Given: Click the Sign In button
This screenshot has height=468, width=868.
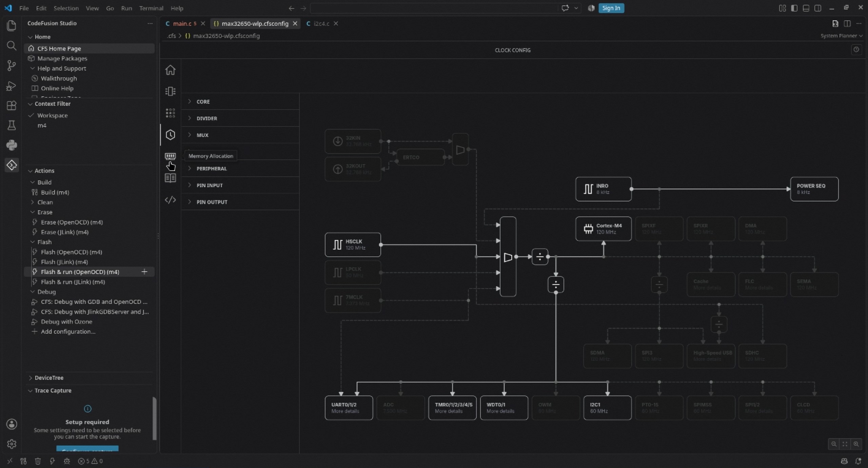Looking at the screenshot, I should (611, 8).
